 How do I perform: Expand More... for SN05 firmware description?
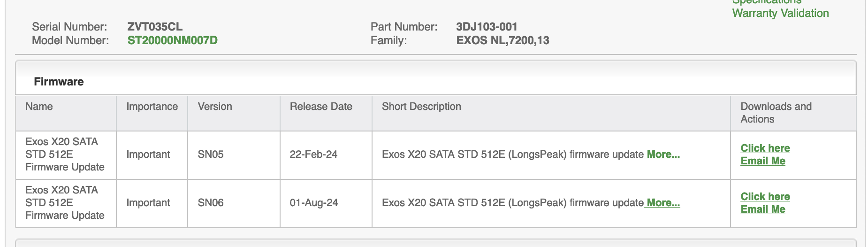click(x=663, y=154)
